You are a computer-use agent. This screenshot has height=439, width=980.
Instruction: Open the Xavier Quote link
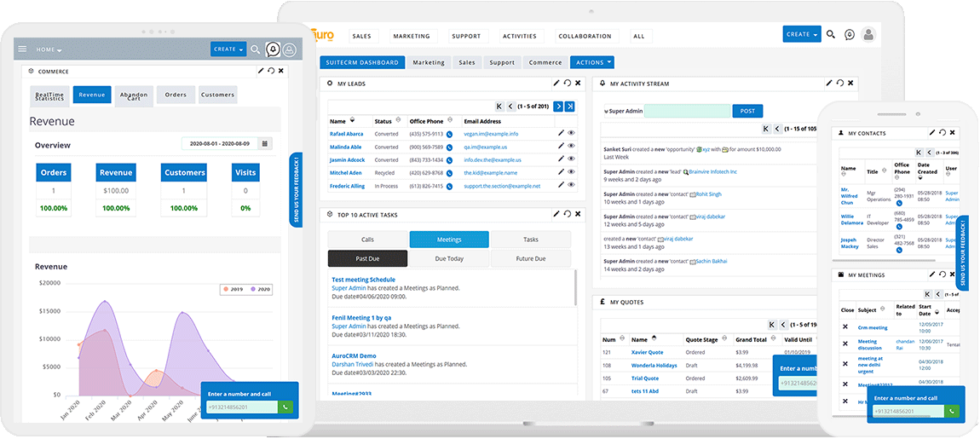point(647,352)
